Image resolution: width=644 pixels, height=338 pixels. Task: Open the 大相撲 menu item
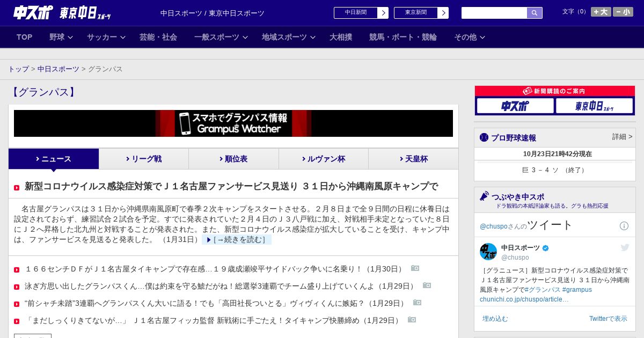tap(341, 37)
